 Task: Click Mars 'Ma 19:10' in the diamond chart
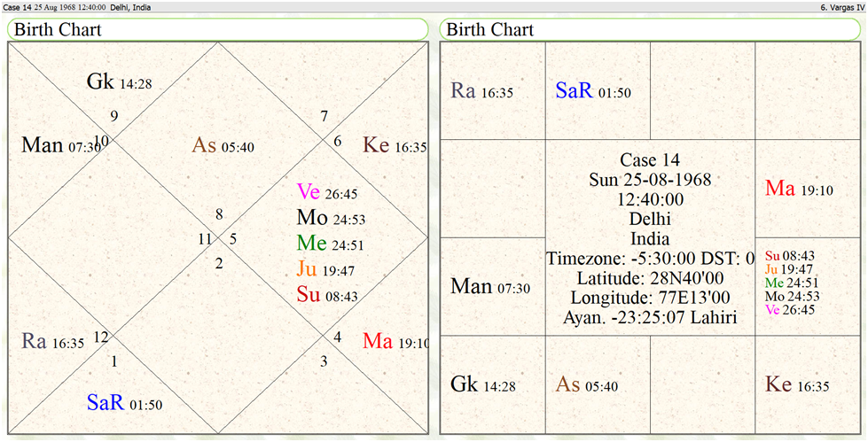pos(395,341)
